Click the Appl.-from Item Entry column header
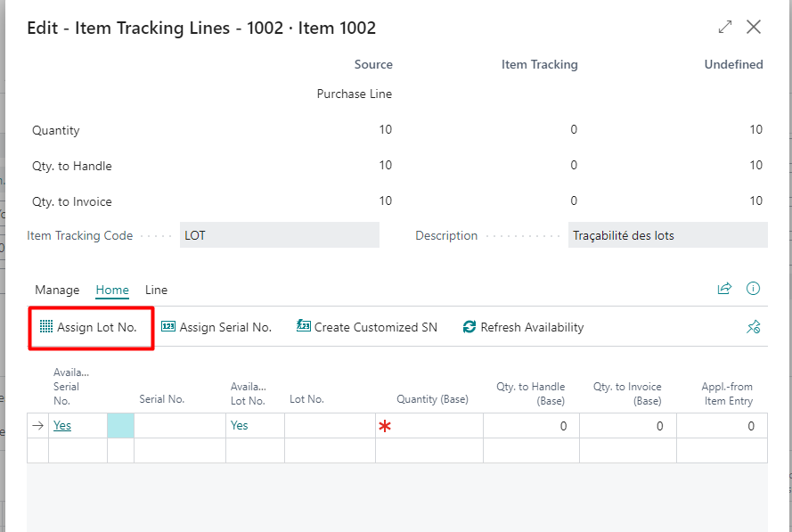The height and width of the screenshot is (532, 792). coord(726,393)
